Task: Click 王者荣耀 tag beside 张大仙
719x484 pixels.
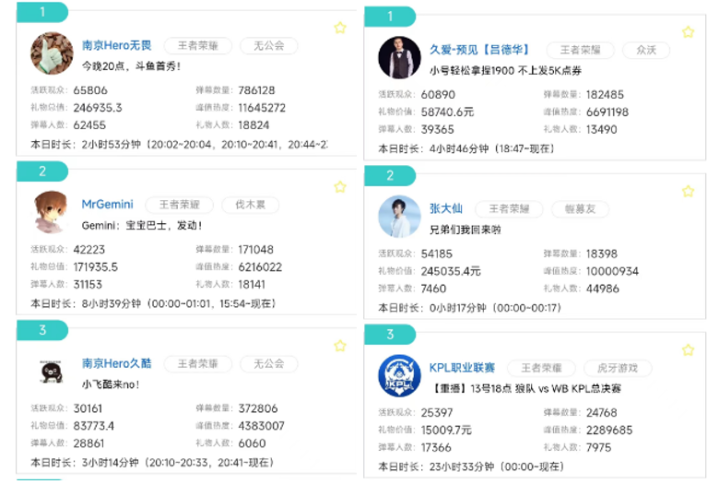Action: [509, 209]
